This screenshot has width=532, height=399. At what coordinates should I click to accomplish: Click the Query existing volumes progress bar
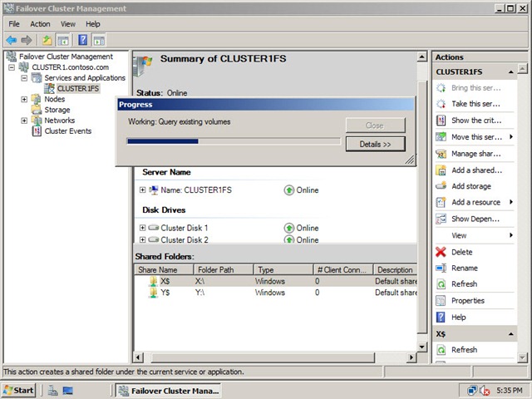[234, 141]
